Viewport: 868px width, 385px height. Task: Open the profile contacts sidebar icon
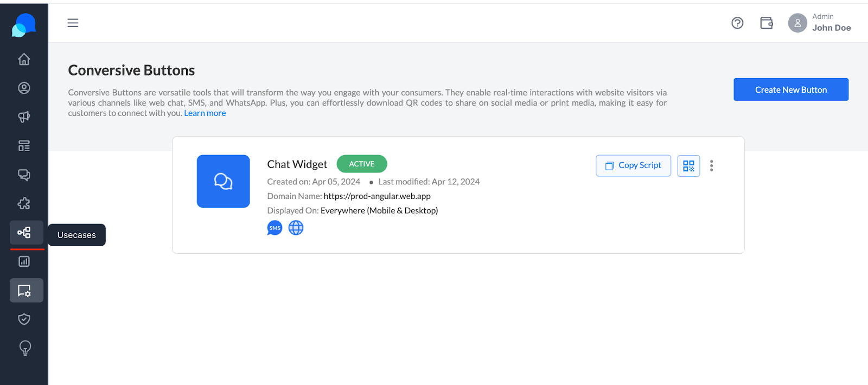pyautogui.click(x=24, y=88)
